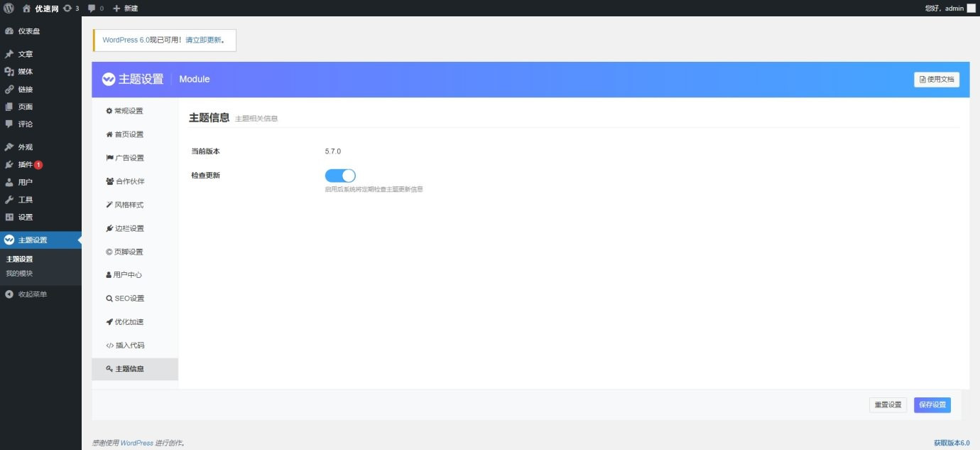Click the red plugin update badge

click(x=38, y=165)
